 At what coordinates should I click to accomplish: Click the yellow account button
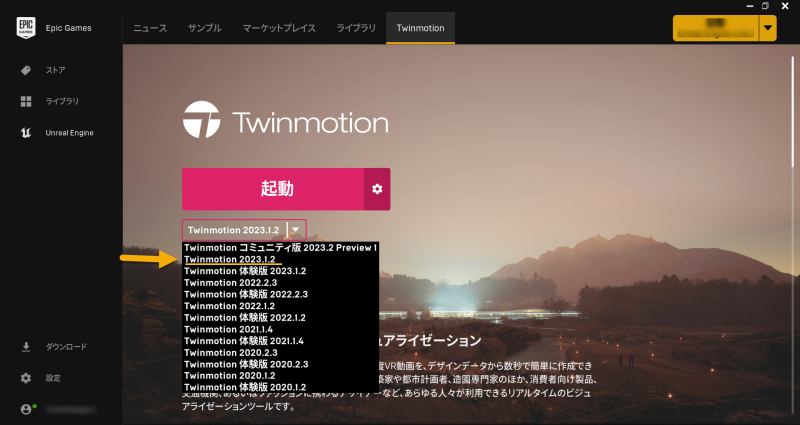point(716,28)
